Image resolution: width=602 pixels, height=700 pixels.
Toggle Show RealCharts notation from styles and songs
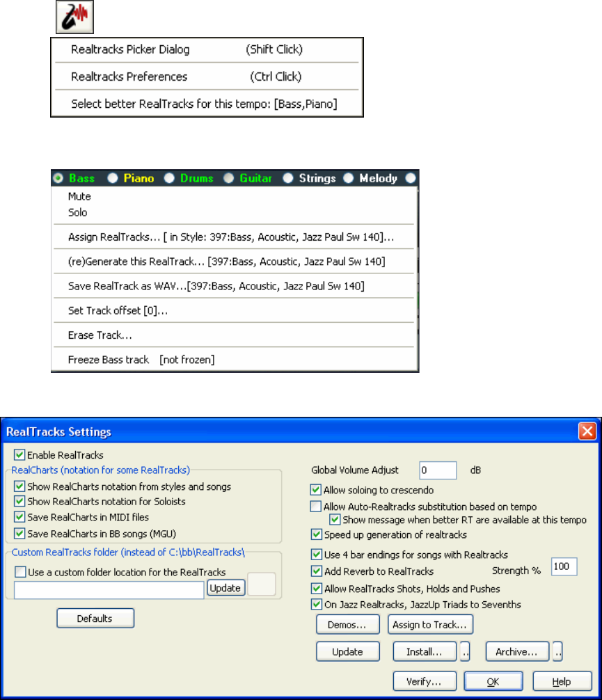click(x=19, y=486)
